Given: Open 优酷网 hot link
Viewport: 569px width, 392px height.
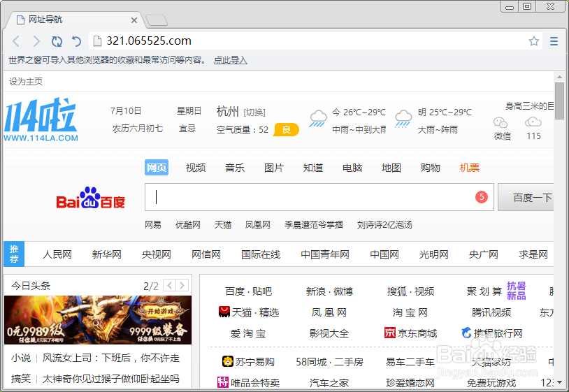Looking at the screenshot, I should pyautogui.click(x=187, y=225).
